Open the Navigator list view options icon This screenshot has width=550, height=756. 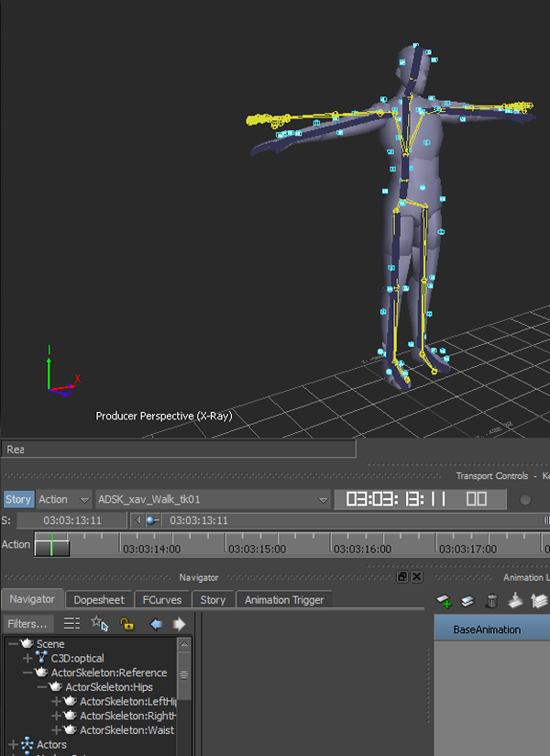(x=71, y=623)
